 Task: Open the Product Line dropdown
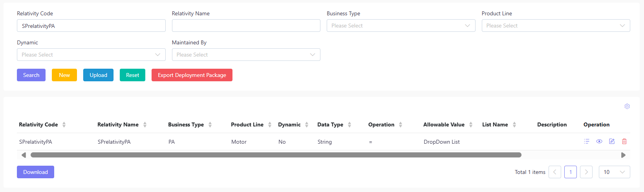point(556,26)
